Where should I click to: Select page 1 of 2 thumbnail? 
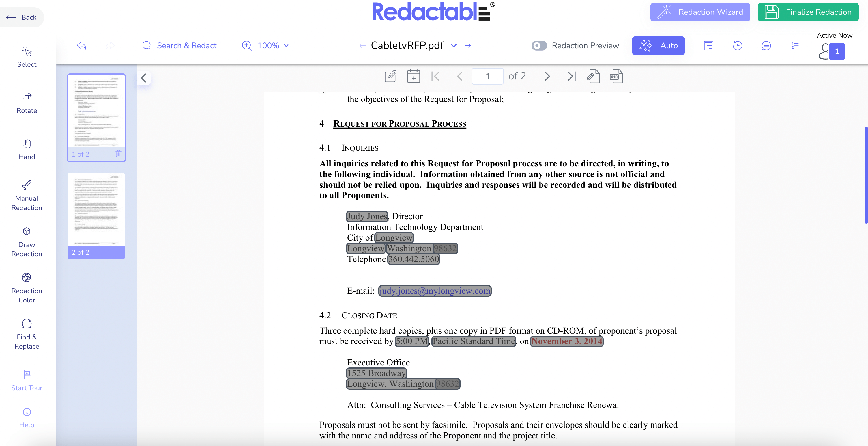pos(96,118)
